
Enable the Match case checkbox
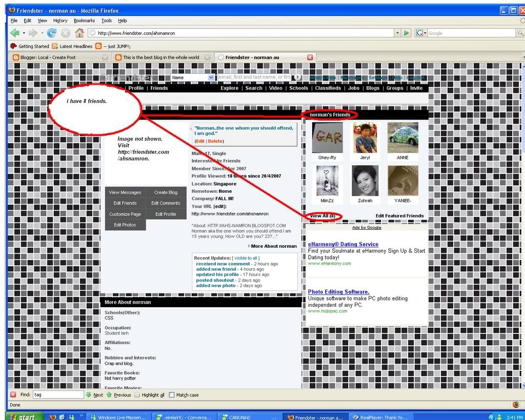[x=172, y=395]
